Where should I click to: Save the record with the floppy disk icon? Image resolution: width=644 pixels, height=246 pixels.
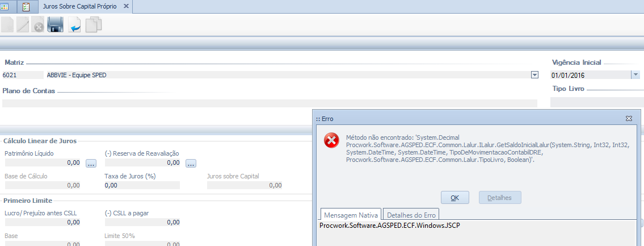[55, 24]
